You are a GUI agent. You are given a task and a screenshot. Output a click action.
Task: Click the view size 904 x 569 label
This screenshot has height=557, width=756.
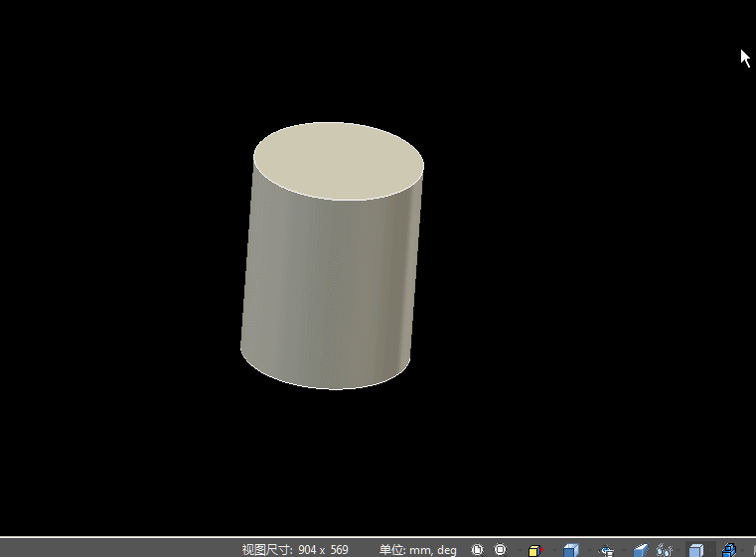[295, 549]
